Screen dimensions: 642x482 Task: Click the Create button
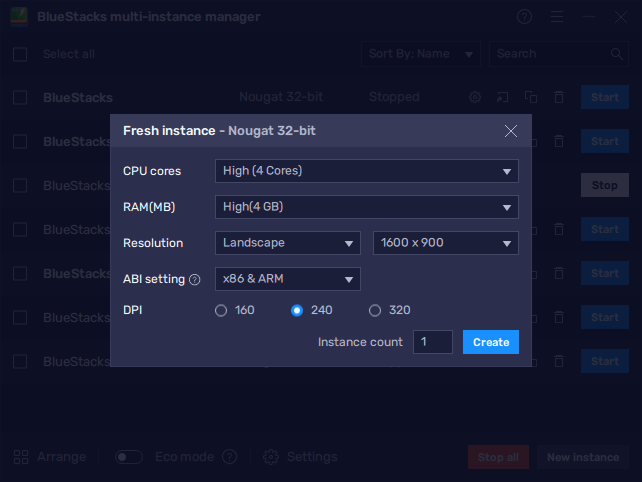(x=491, y=342)
